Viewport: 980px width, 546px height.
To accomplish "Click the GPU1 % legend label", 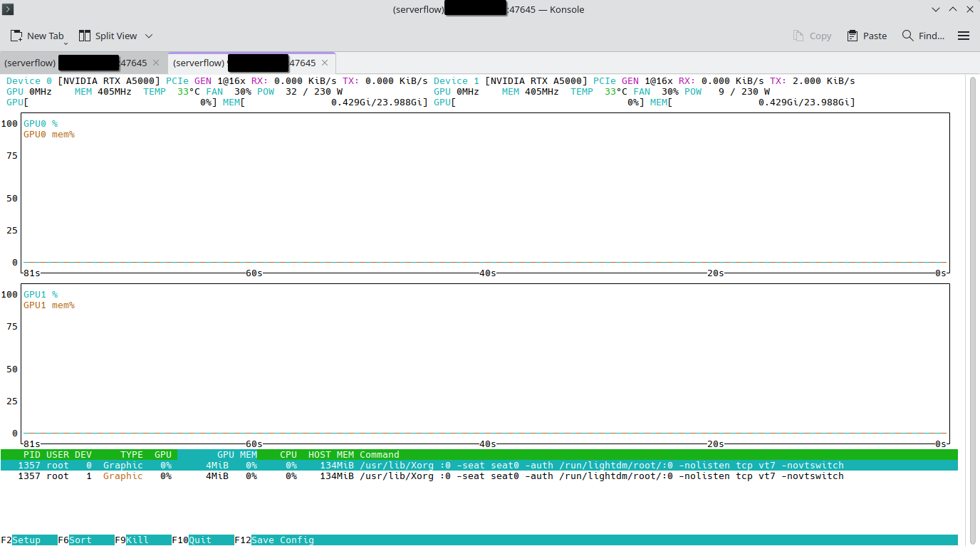I will (x=41, y=295).
